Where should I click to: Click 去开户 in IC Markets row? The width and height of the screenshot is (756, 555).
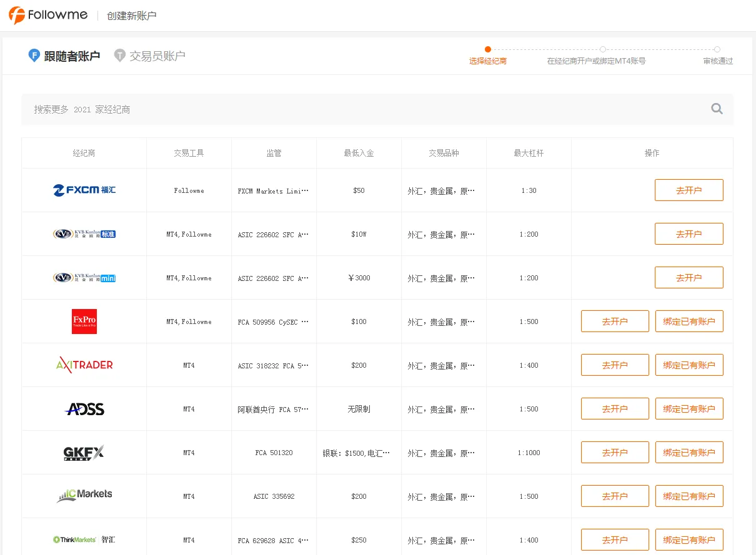coord(615,496)
